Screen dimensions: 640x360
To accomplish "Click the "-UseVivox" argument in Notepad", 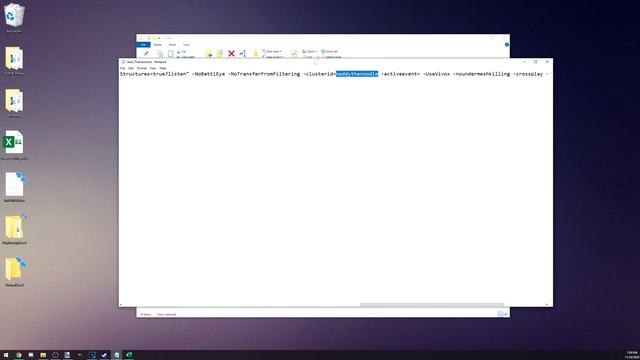I will 437,74.
